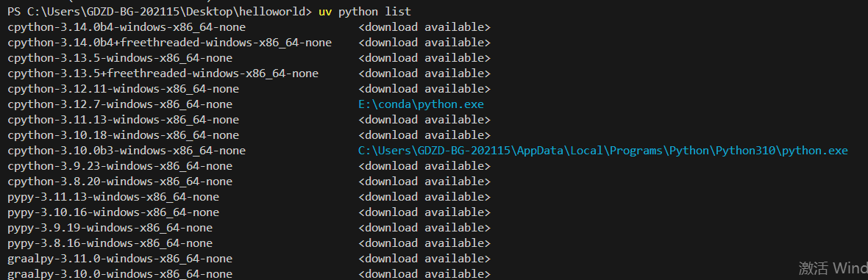Image resolution: width=868 pixels, height=280 pixels.
Task: Click "<download available>" beside graalpy-3.11.0
Action: (424, 259)
